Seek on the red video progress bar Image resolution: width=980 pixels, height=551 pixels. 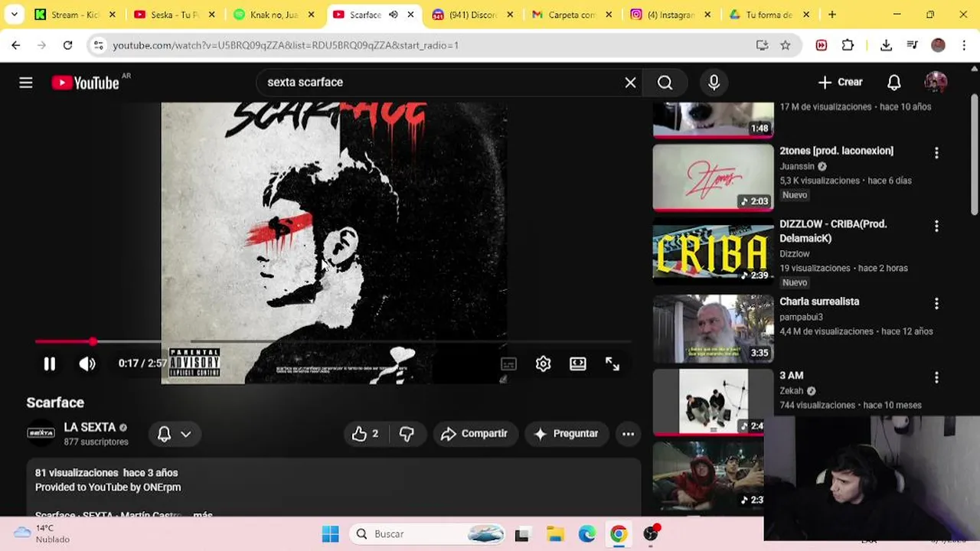click(333, 341)
